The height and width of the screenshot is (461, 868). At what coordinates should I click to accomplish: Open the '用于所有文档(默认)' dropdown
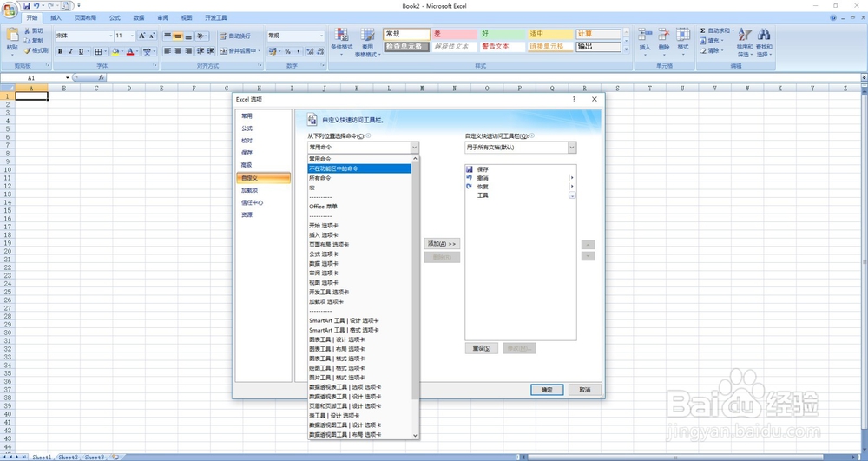click(x=572, y=148)
